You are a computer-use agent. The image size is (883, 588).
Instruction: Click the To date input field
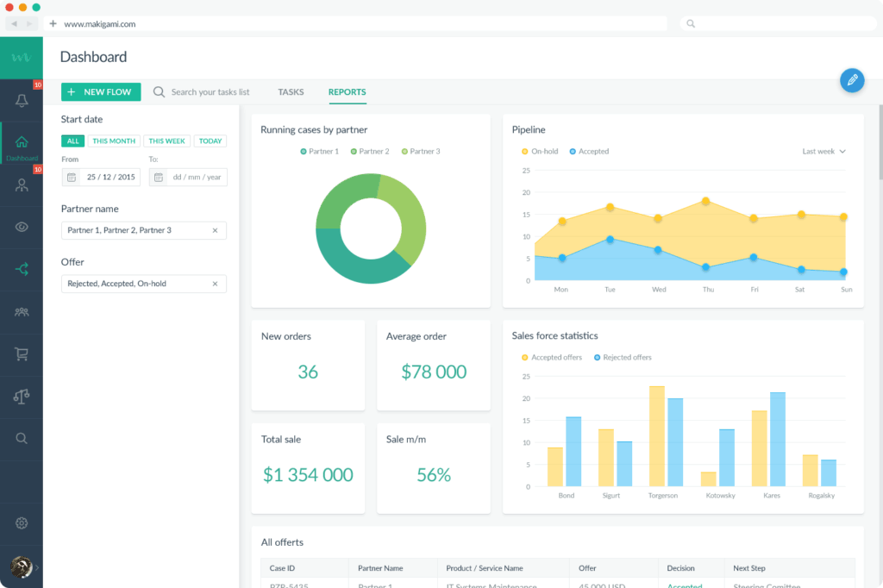coord(188,177)
